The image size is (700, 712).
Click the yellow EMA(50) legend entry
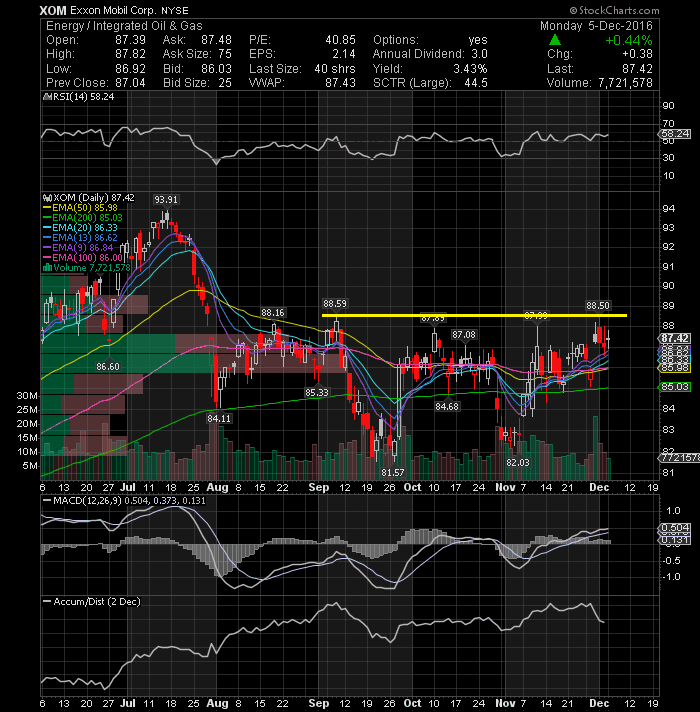80,208
